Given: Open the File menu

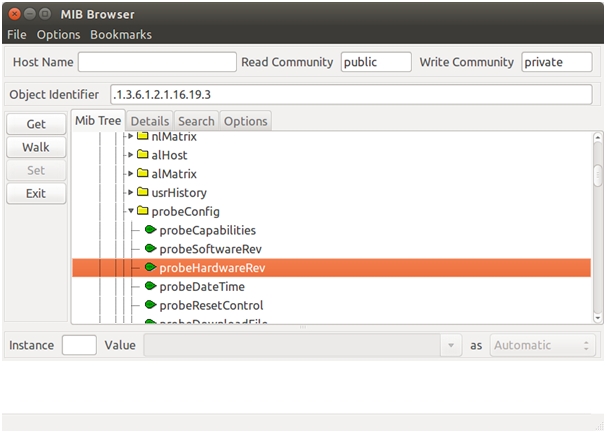Looking at the screenshot, I should [x=17, y=34].
